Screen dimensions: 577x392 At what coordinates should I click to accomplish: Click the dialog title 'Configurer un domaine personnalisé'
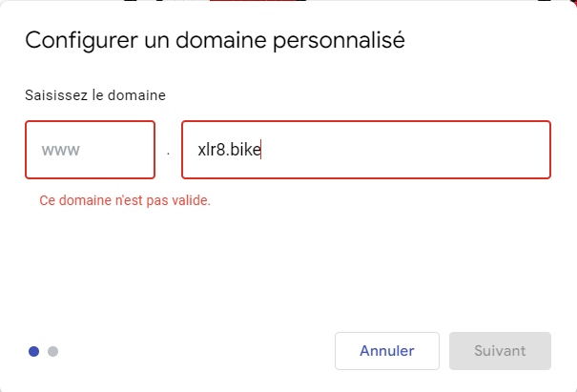(215, 41)
